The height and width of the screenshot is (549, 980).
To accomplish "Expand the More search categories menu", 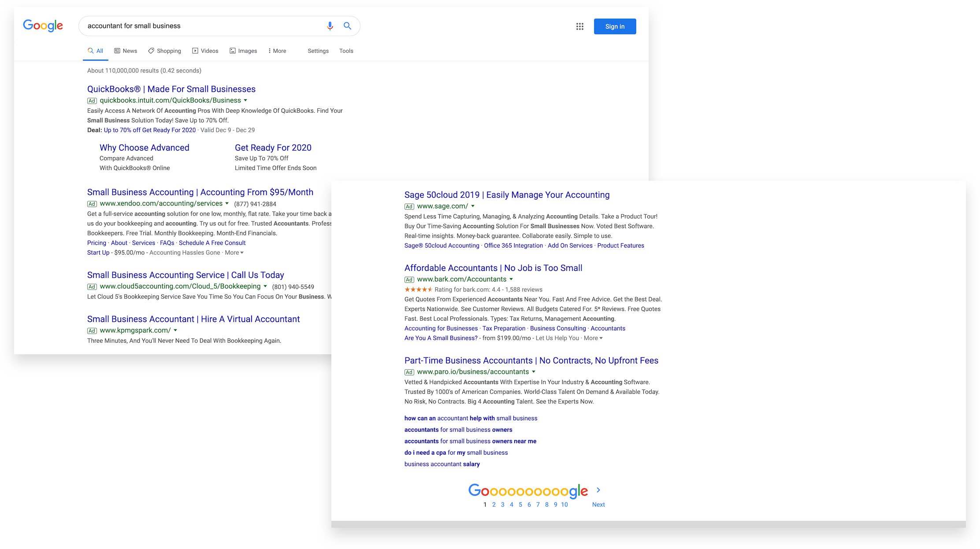I will click(x=277, y=51).
